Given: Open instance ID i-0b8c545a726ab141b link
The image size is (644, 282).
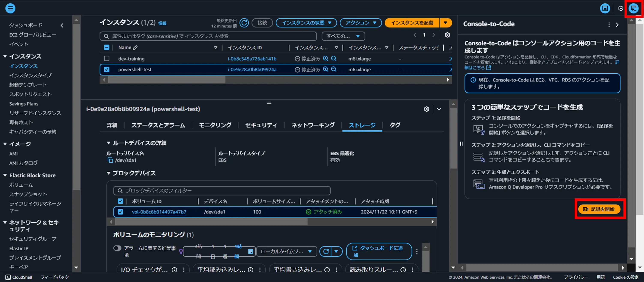Looking at the screenshot, I should click(252, 59).
